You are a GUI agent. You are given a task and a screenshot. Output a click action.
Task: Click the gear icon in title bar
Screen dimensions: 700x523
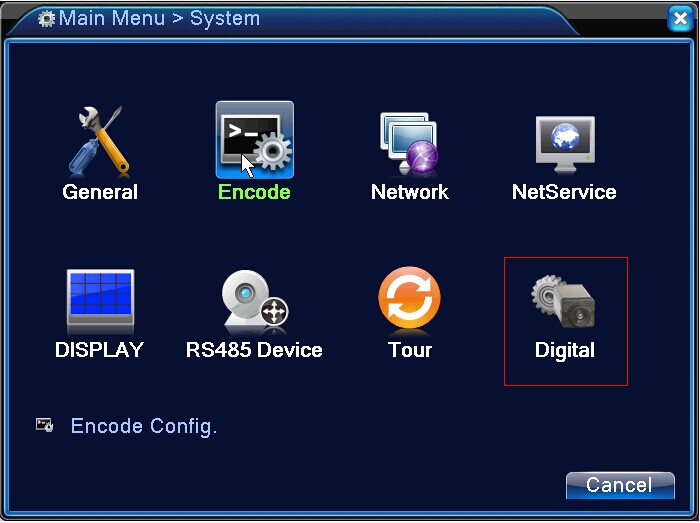pos(46,19)
